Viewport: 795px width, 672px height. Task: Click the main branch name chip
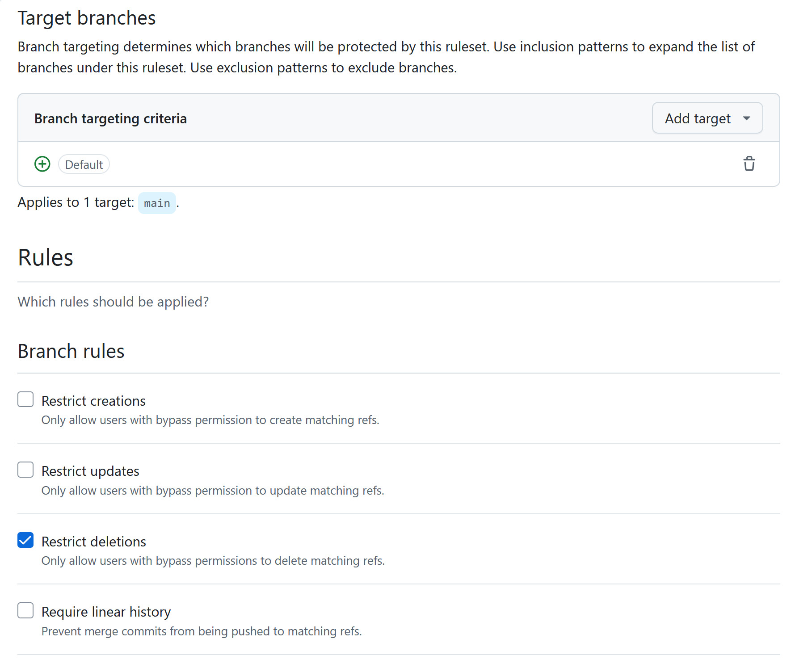(x=157, y=203)
